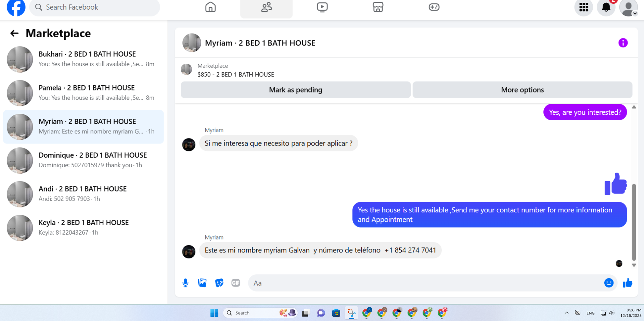Open the Snipping Tool taskbar icon
The height and width of the screenshot is (321, 644).
pos(351,313)
